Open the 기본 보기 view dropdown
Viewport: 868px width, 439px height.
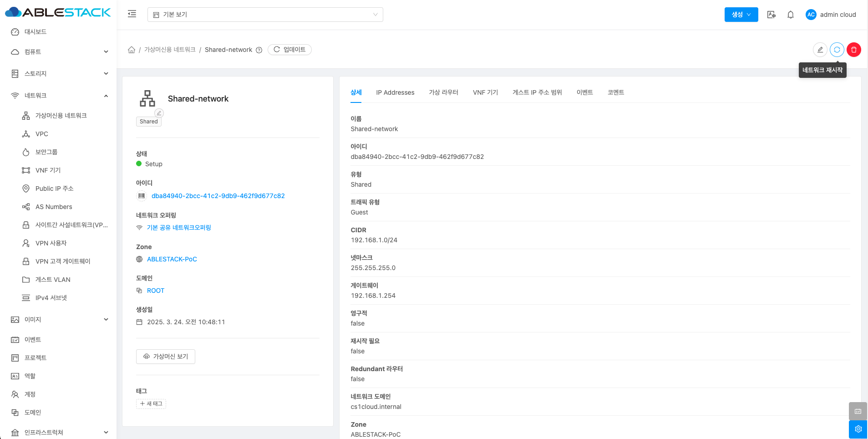point(265,15)
